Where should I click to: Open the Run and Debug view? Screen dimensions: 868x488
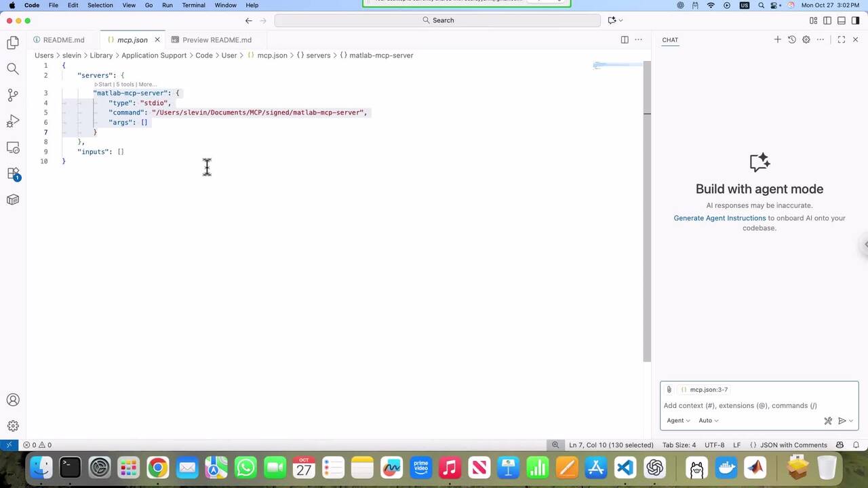pos(13,121)
